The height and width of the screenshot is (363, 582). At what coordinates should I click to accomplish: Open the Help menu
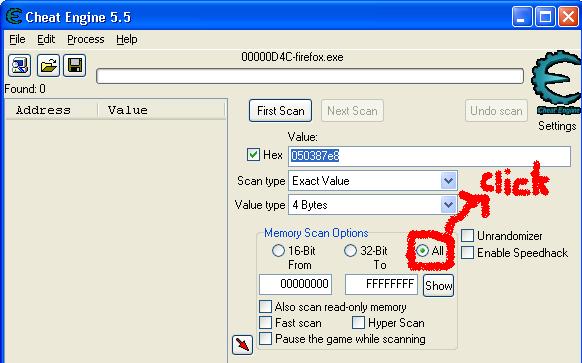click(127, 39)
